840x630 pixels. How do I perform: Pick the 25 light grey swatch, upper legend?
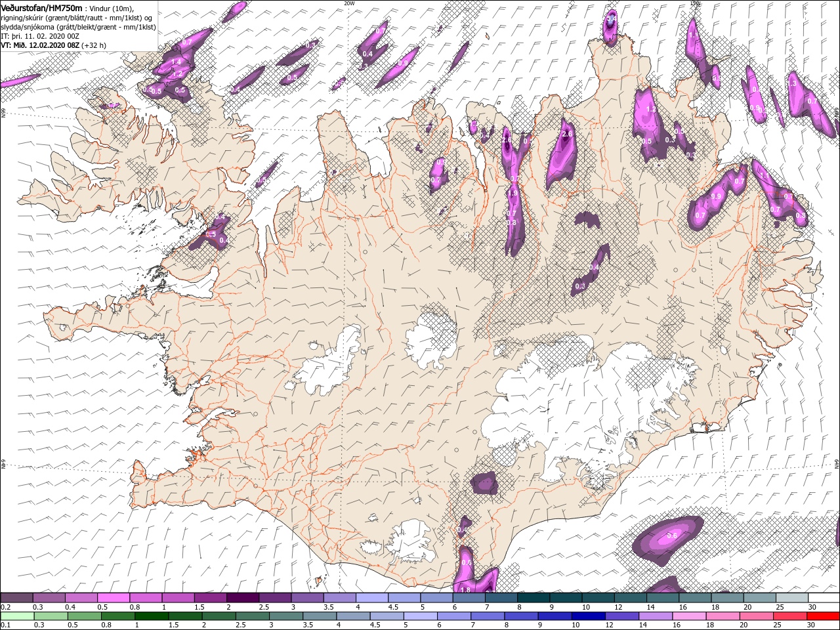point(791,598)
